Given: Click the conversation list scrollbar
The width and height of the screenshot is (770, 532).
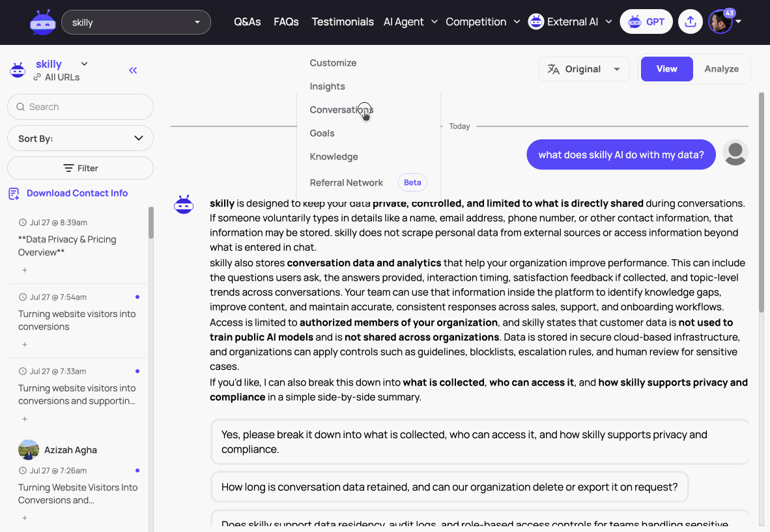Looking at the screenshot, I should 150,223.
